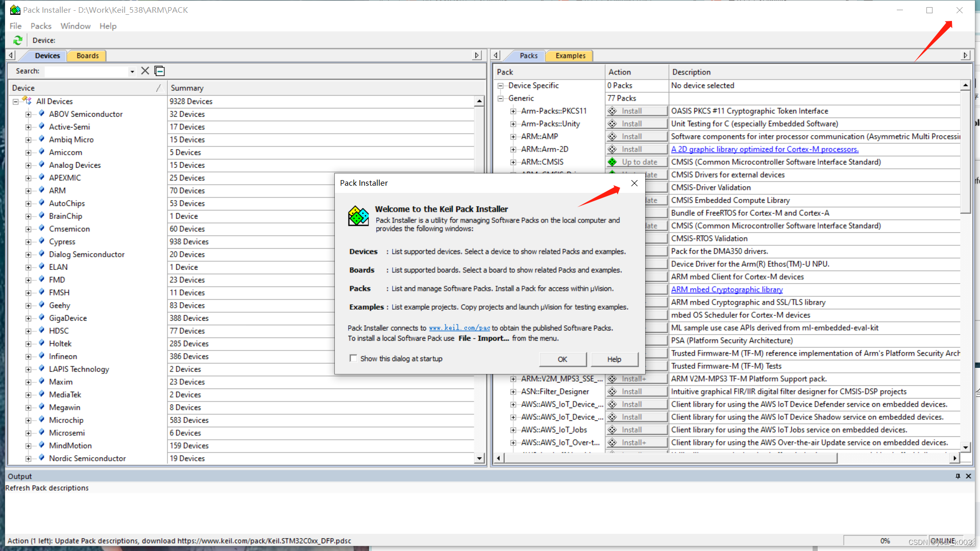The width and height of the screenshot is (980, 551).
Task: Click the 0% progress bar in status bar
Action: [x=885, y=541]
